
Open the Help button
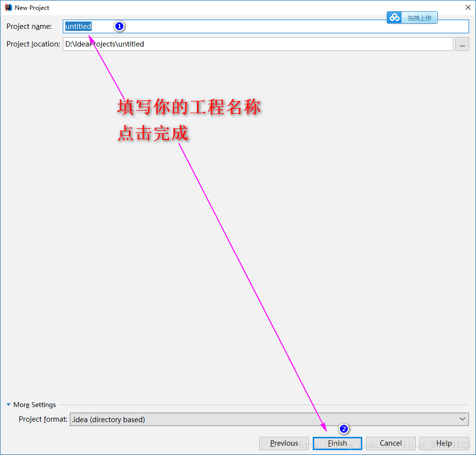pyautogui.click(x=444, y=443)
